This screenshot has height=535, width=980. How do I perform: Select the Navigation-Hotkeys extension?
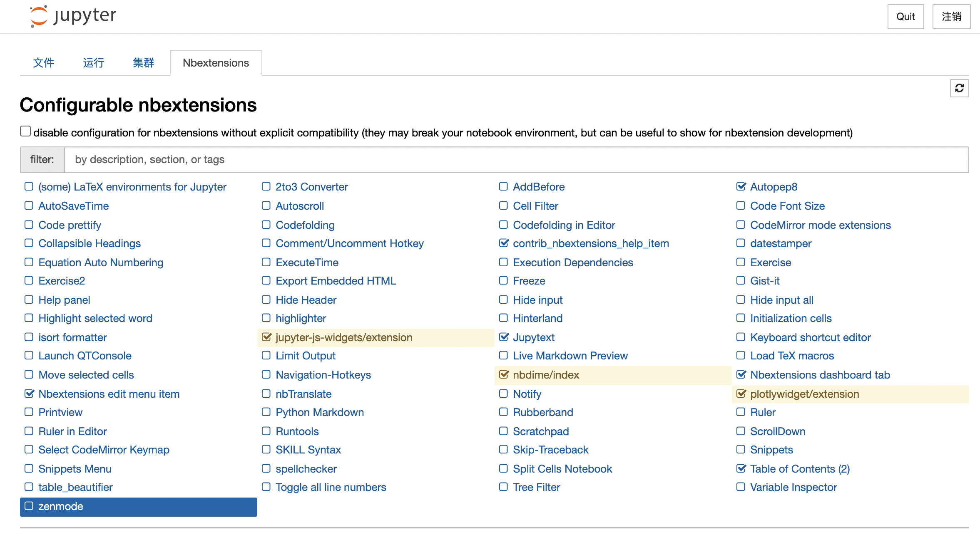pyautogui.click(x=323, y=375)
